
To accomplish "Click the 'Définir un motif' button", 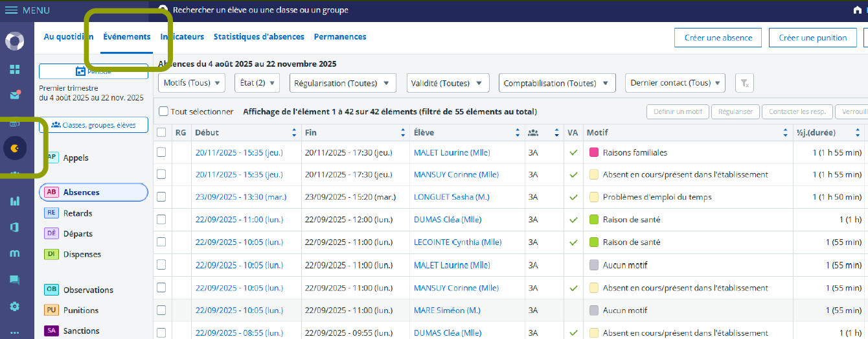I will coord(678,111).
